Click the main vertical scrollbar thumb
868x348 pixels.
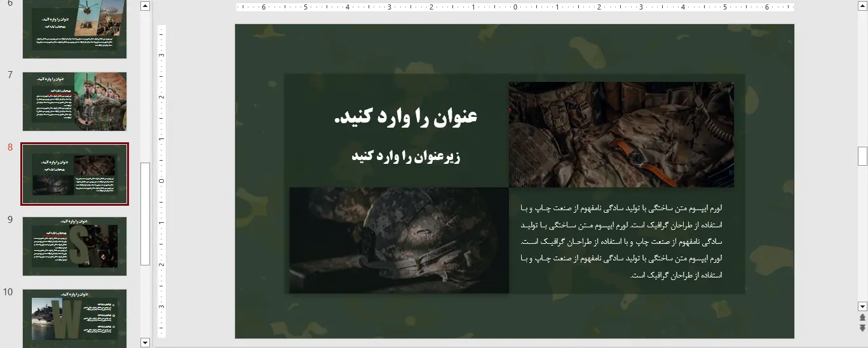click(862, 156)
